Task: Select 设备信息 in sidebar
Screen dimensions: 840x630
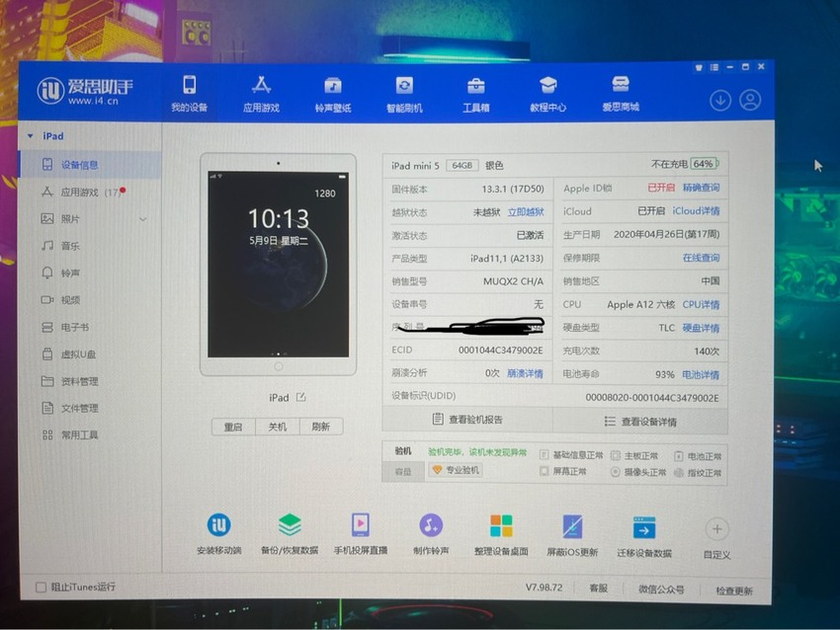Action: (x=90, y=164)
